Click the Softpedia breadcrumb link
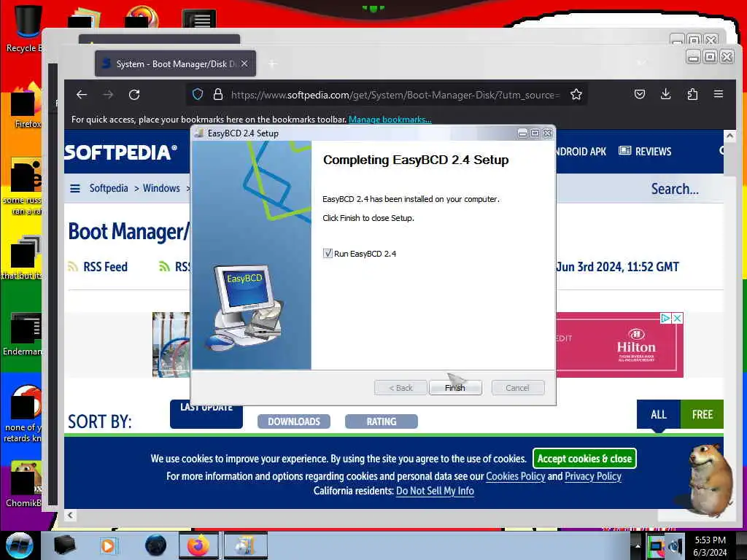The image size is (747, 560). pos(109,188)
